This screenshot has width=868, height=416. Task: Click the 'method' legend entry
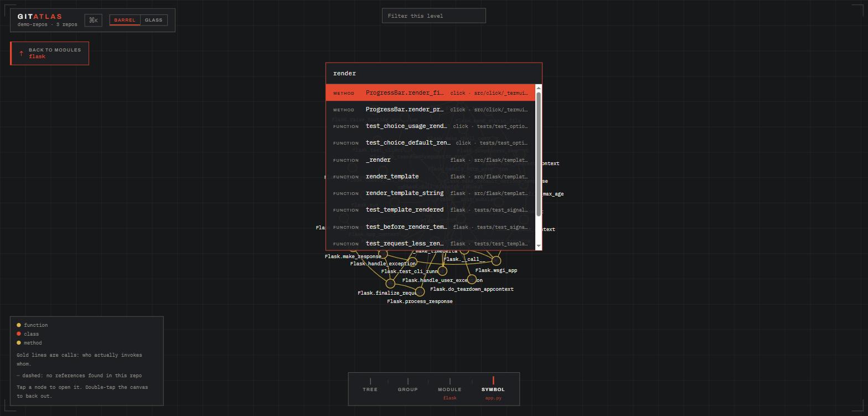click(x=29, y=343)
